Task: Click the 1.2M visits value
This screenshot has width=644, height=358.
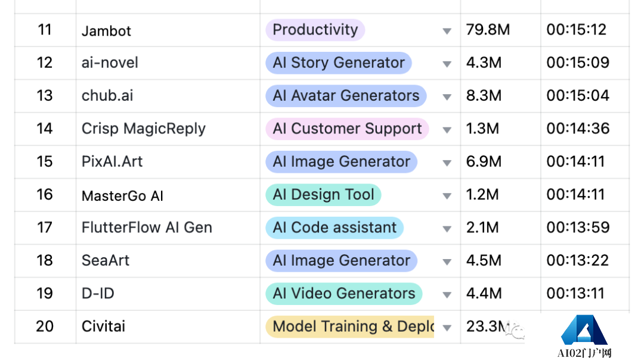Action: (x=482, y=194)
